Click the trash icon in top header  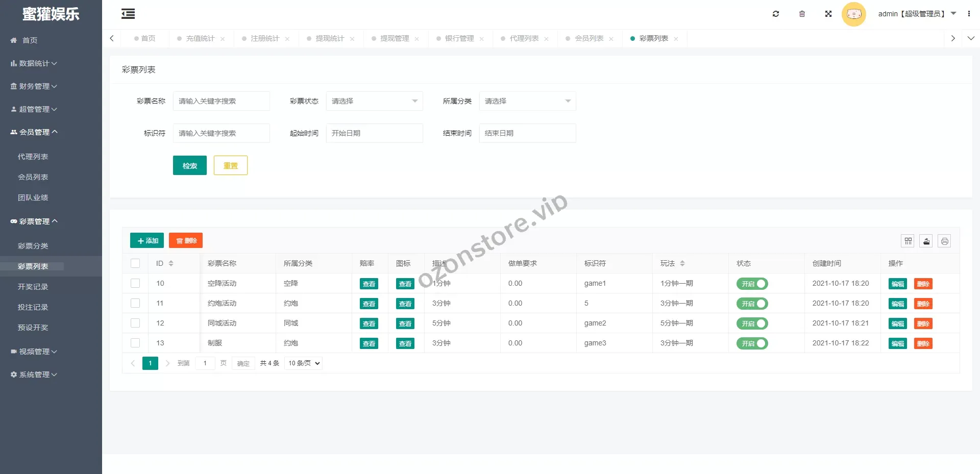(x=802, y=14)
